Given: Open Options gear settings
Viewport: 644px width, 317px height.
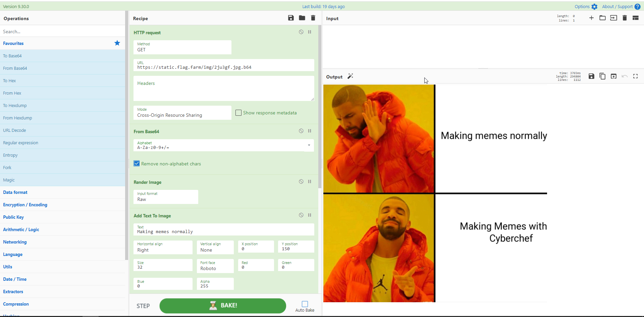Looking at the screenshot, I should pyautogui.click(x=594, y=7).
